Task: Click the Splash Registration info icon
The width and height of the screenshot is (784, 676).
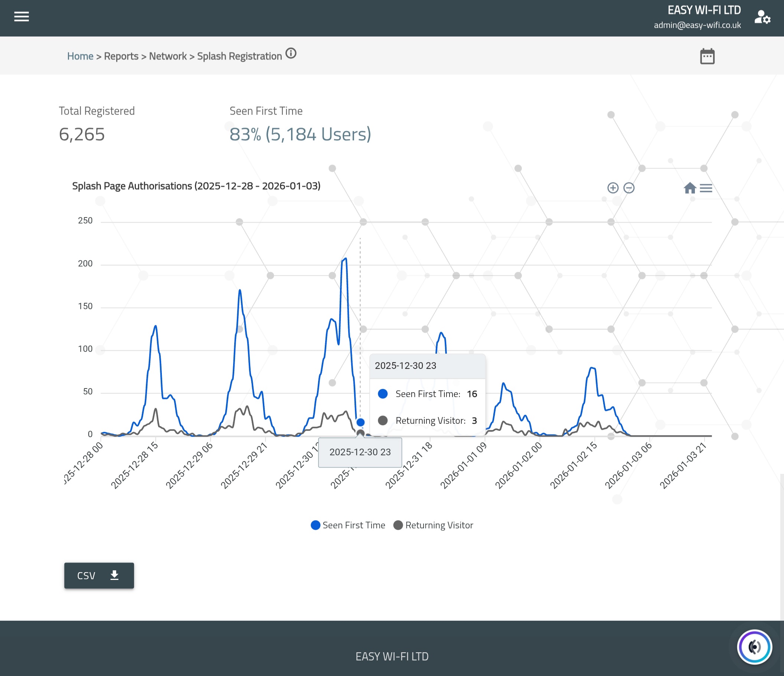Action: (291, 53)
